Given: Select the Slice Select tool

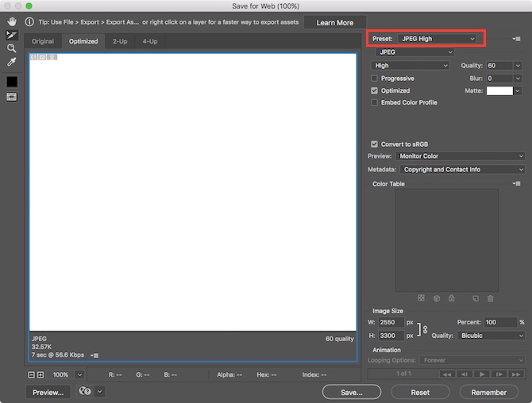Looking at the screenshot, I should [12, 35].
